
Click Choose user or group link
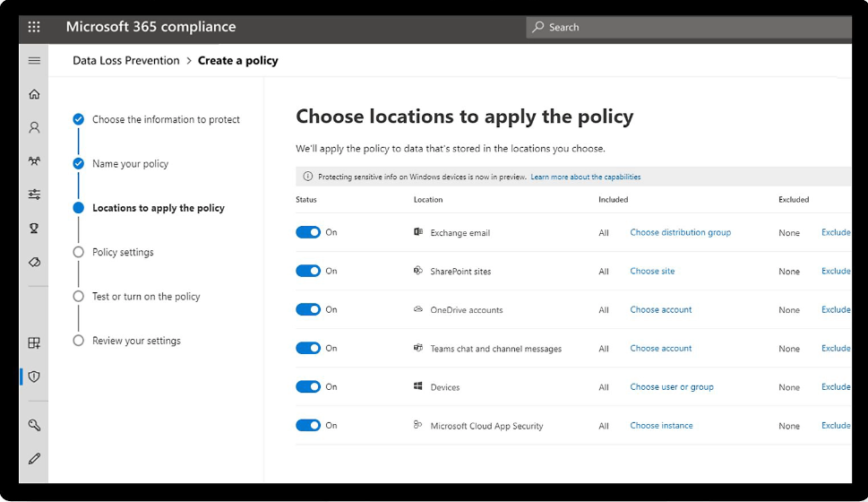[x=672, y=386]
